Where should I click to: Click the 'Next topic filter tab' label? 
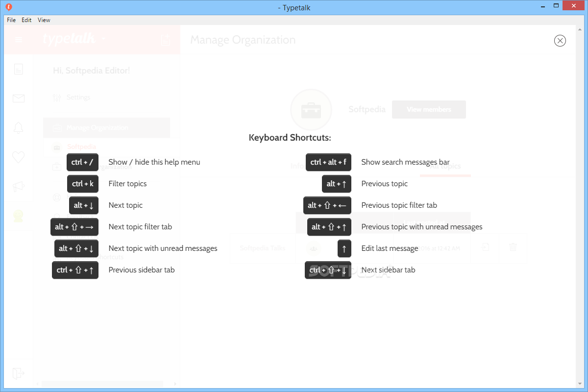[x=140, y=227]
